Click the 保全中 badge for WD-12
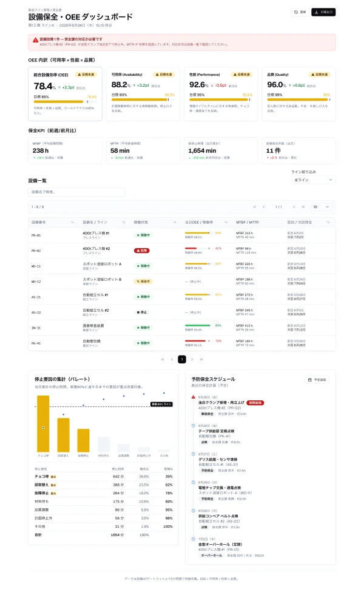The width and height of the screenshot is (364, 589). pos(143,281)
